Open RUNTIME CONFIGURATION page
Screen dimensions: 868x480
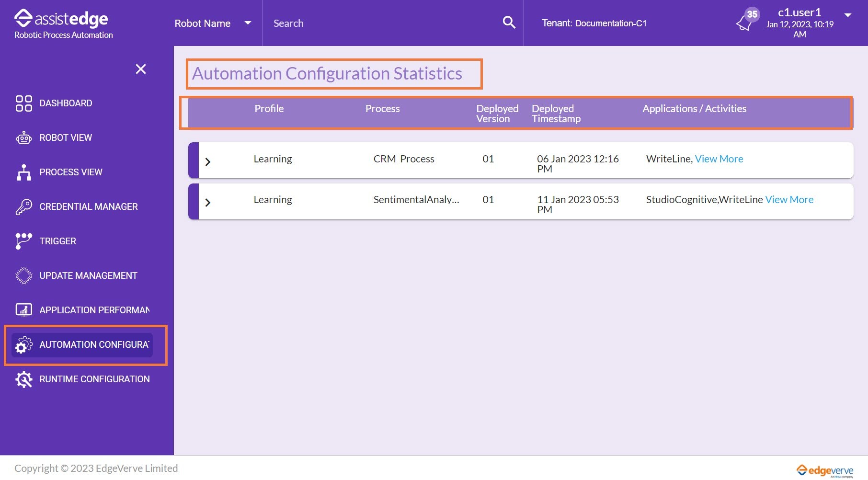pos(94,379)
